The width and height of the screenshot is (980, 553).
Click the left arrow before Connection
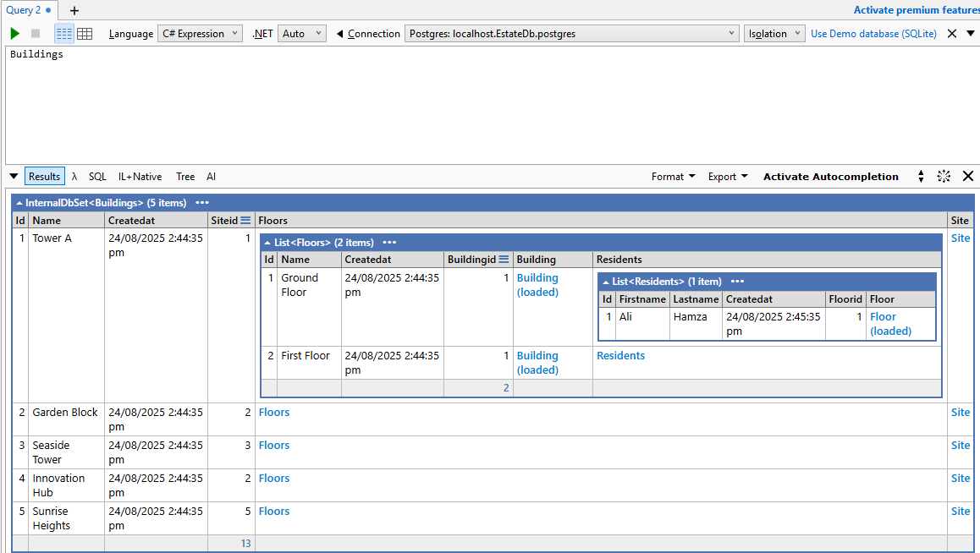(x=339, y=34)
